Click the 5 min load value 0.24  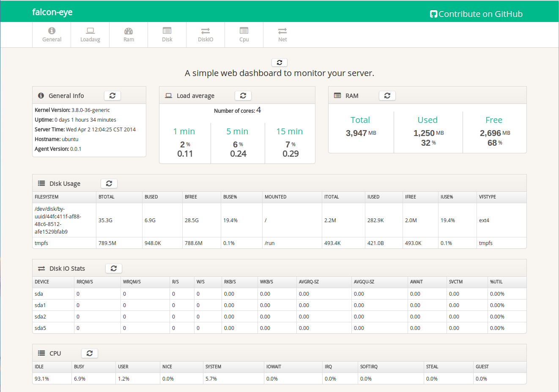click(238, 154)
